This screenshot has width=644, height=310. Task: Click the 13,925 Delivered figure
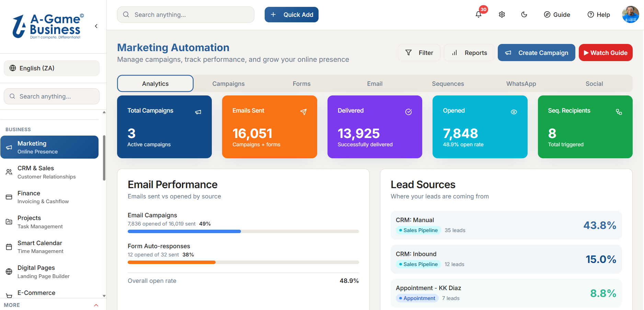[x=359, y=133]
